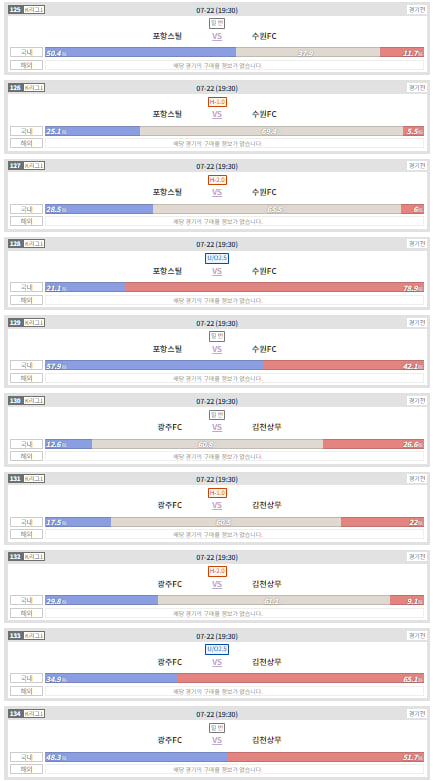Click the 134 match number badge
This screenshot has width=433, height=781.
(x=15, y=713)
